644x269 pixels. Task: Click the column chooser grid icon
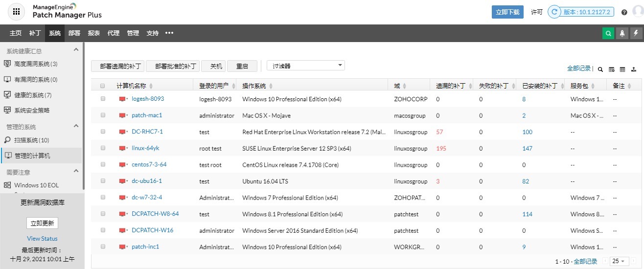coord(622,69)
